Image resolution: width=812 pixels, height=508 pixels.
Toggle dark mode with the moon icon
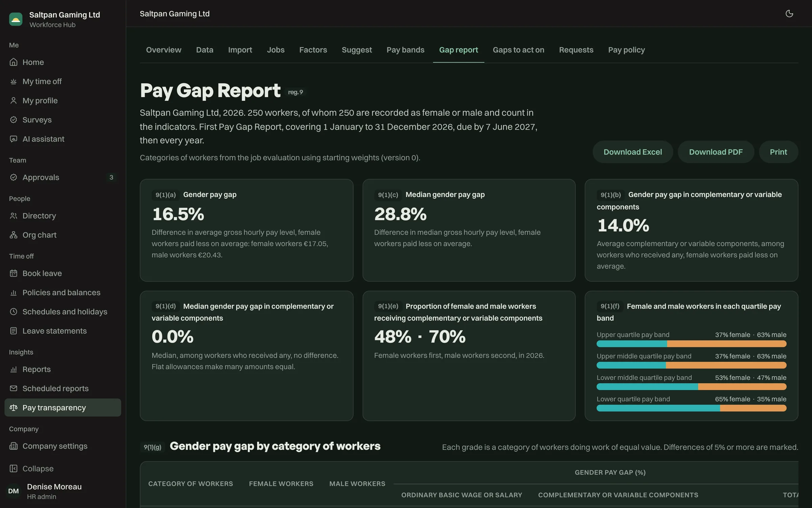tap(789, 14)
